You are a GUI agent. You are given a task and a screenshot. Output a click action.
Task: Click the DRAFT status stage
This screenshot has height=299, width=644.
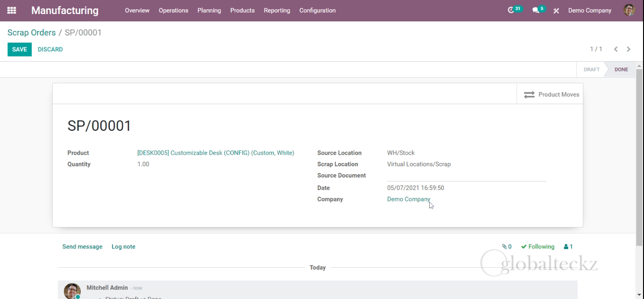(x=591, y=69)
